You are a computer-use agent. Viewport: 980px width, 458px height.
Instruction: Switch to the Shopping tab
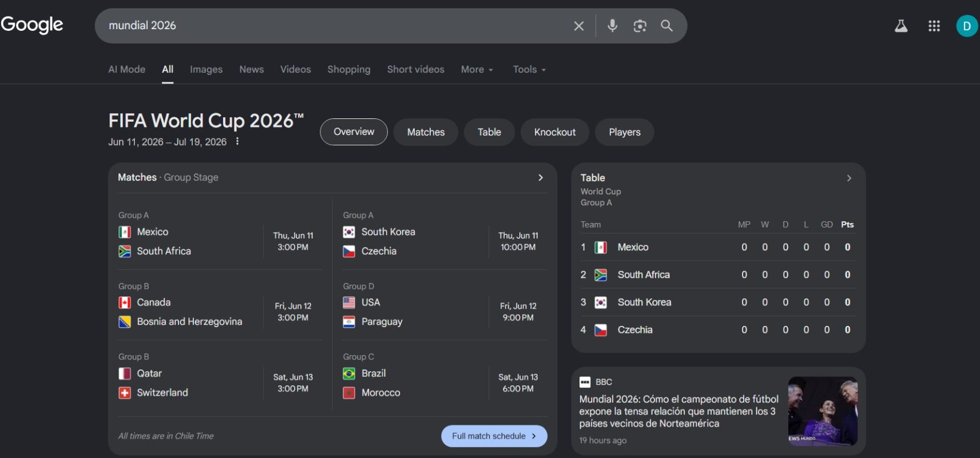[x=349, y=69]
